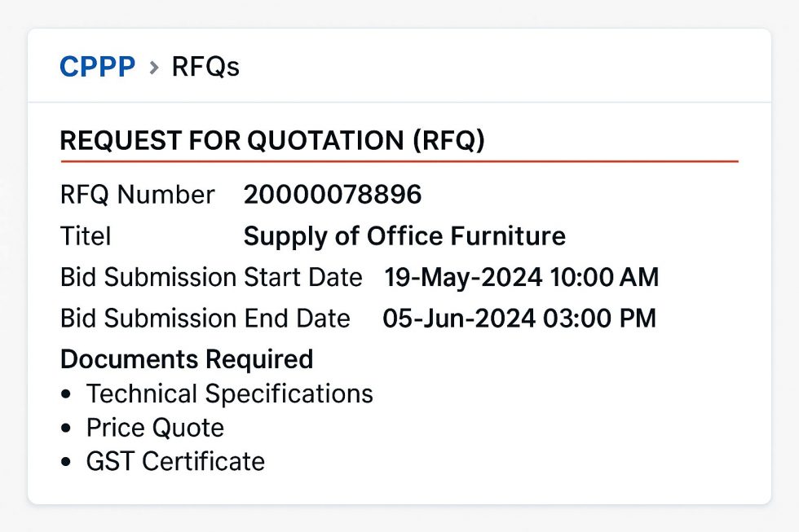The image size is (799, 532).
Task: Click the Titel field label
Action: [85, 236]
